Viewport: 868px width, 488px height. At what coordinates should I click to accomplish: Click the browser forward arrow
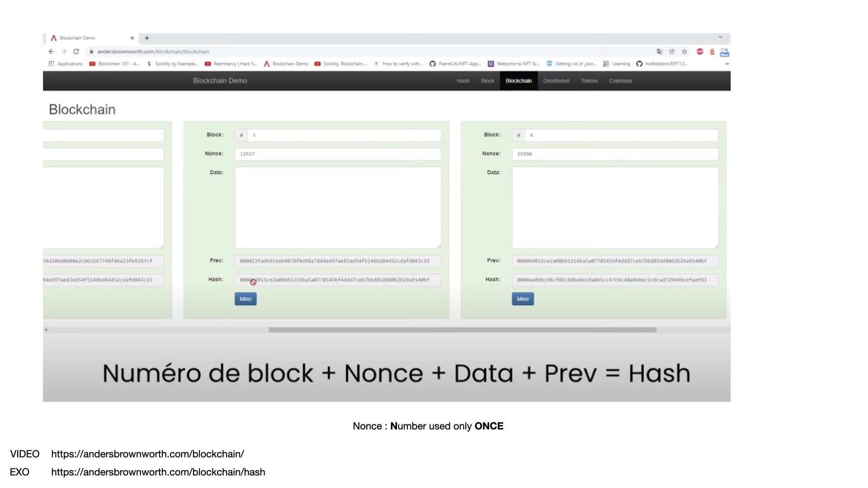coord(64,52)
